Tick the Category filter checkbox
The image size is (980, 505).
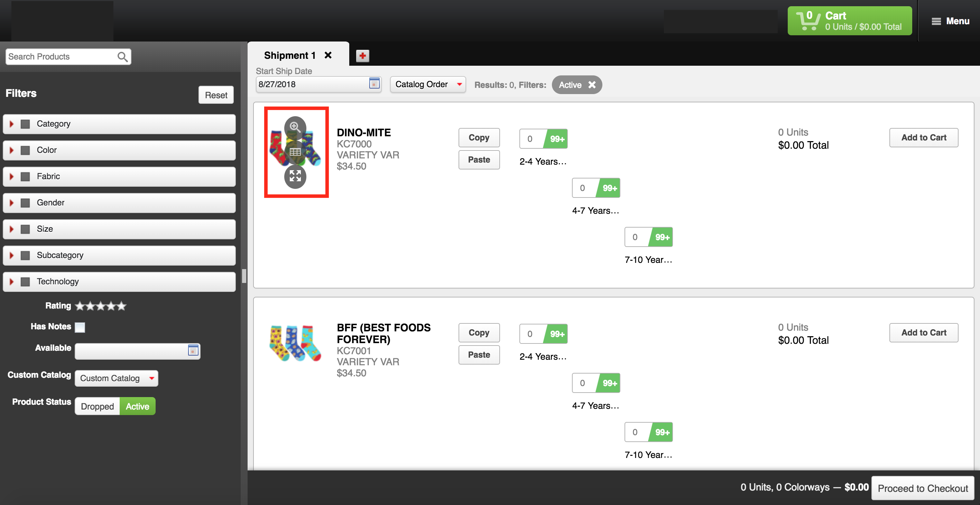[26, 124]
